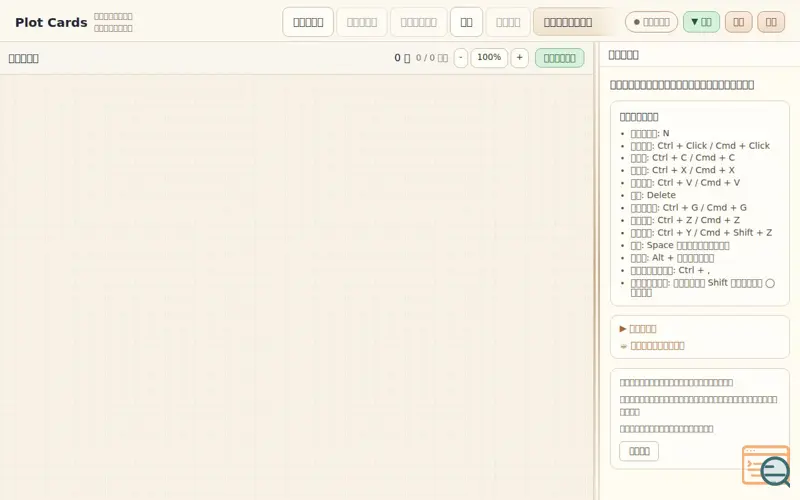Select the first outlined tab in header navigation
Screen dimensions: 800x500
308,22
